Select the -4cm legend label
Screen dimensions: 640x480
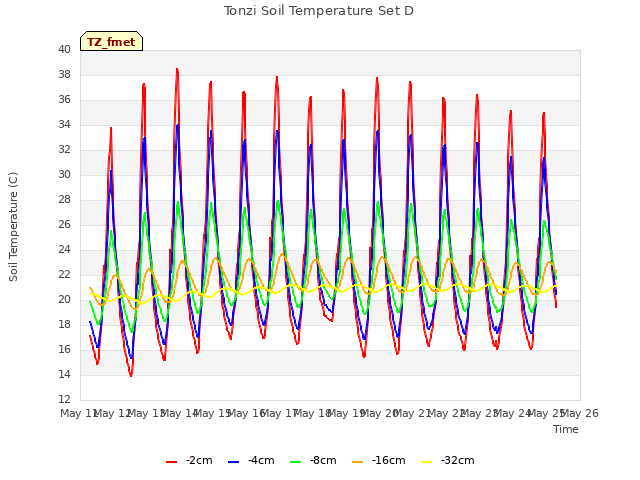point(261,460)
